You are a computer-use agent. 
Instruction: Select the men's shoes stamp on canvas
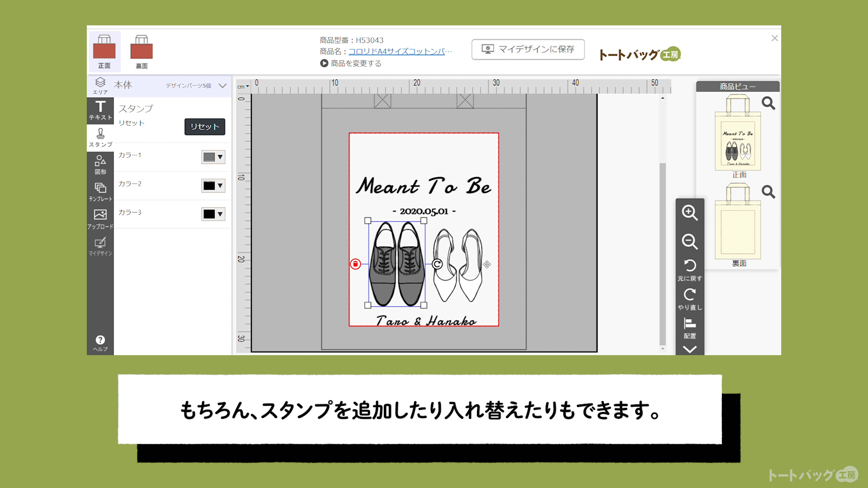click(396, 263)
